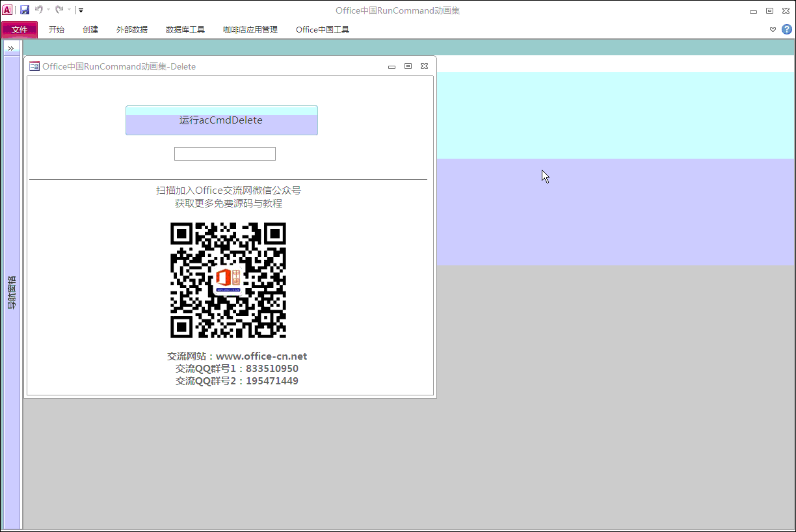Image resolution: width=796 pixels, height=532 pixels.
Task: Close the Delete form window
Action: [x=424, y=66]
